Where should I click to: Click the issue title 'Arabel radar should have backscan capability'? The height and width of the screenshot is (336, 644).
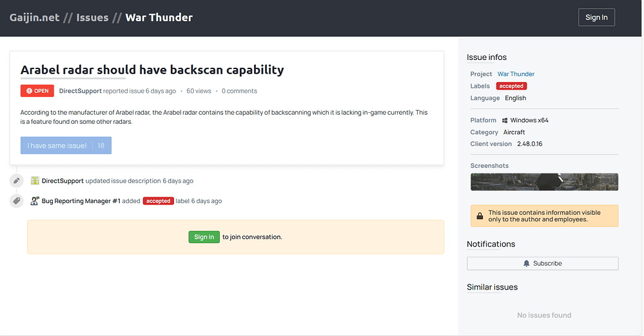(x=152, y=70)
